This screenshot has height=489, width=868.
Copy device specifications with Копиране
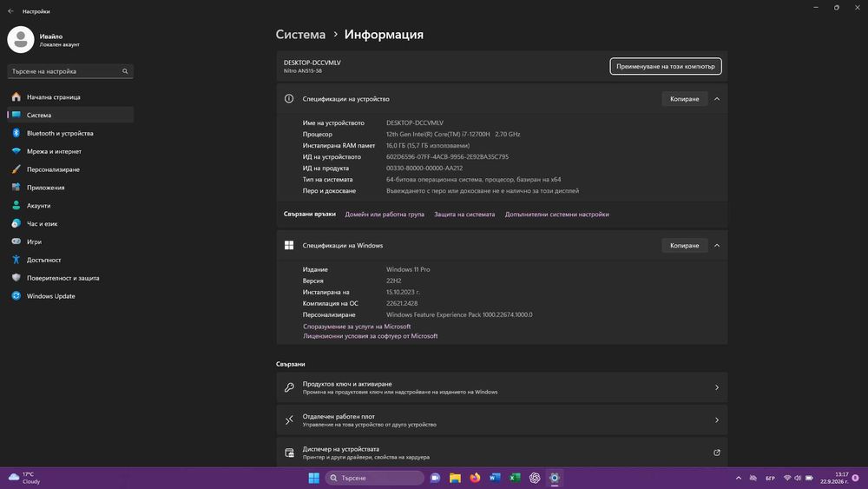(684, 98)
